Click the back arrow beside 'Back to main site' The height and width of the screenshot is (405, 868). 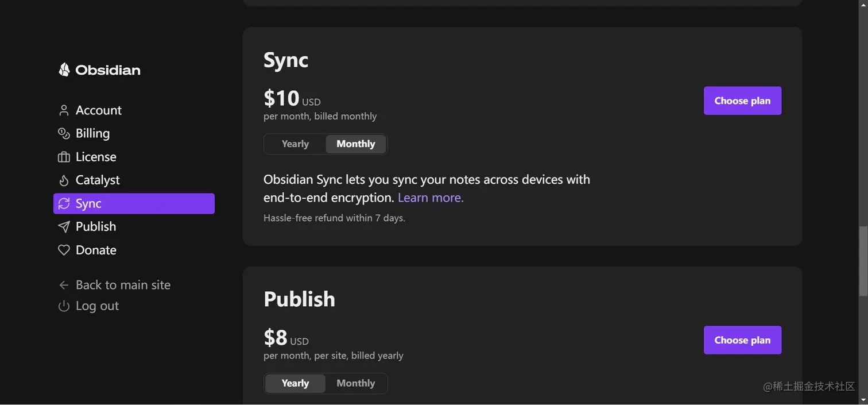click(64, 285)
